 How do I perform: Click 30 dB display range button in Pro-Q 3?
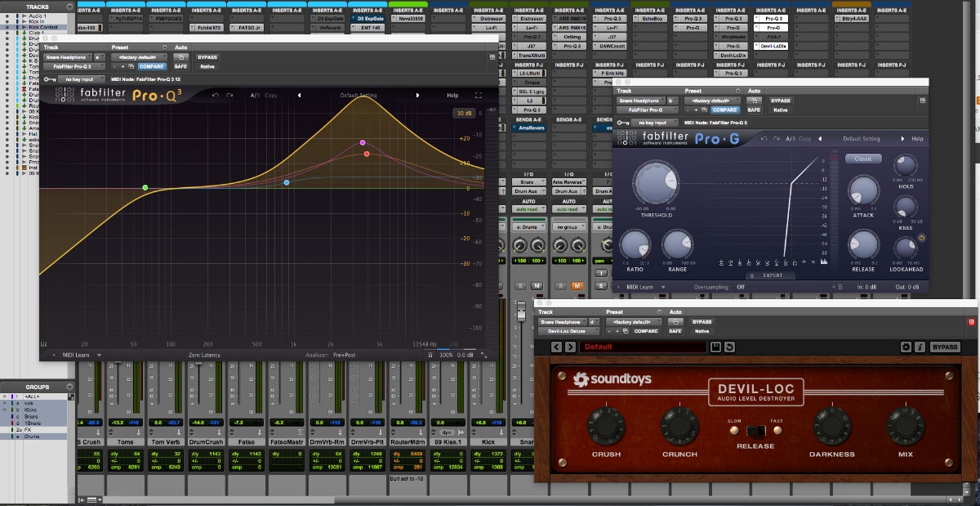click(x=464, y=113)
